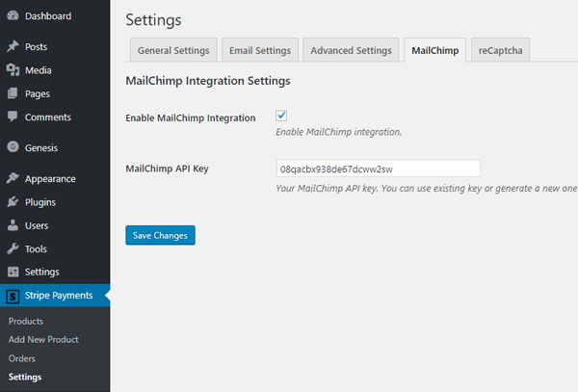Open Products submenu link
The height and width of the screenshot is (392, 578).
[x=26, y=322]
